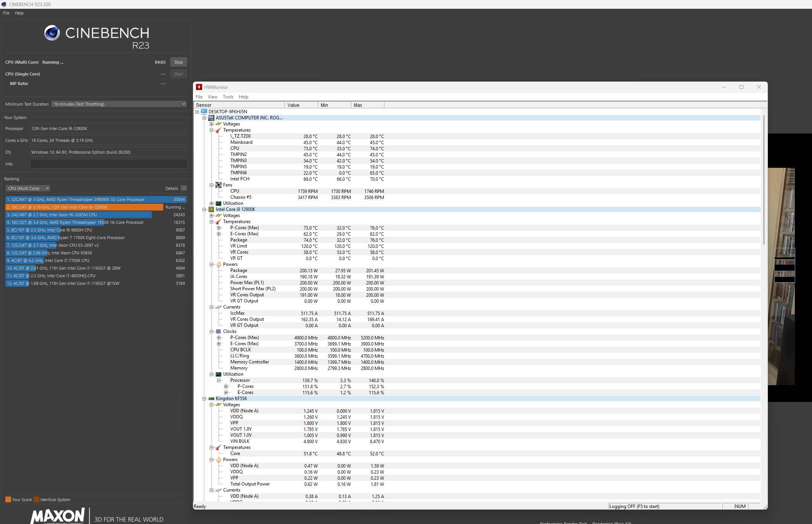Click the Utilization icon under ASUSTeK

219,203
